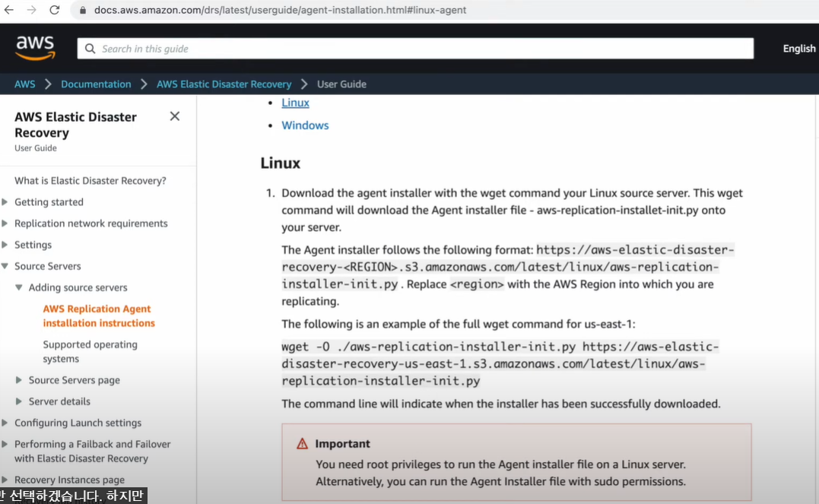Open AWS Elastic Disaster Recovery breadcrumb
The height and width of the screenshot is (504, 819).
(x=224, y=84)
